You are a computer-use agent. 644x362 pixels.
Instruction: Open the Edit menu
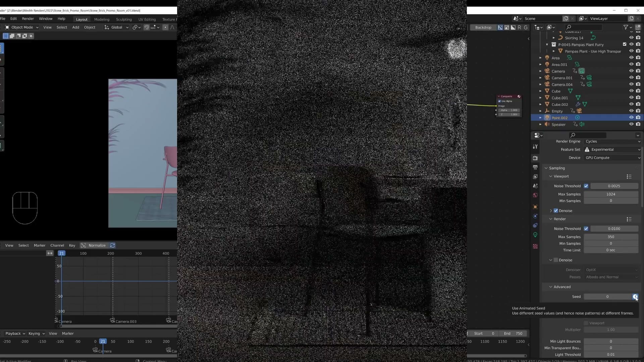point(13,18)
